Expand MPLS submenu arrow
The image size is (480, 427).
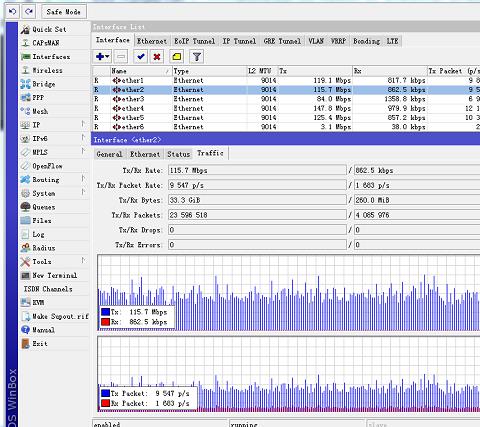click(83, 152)
